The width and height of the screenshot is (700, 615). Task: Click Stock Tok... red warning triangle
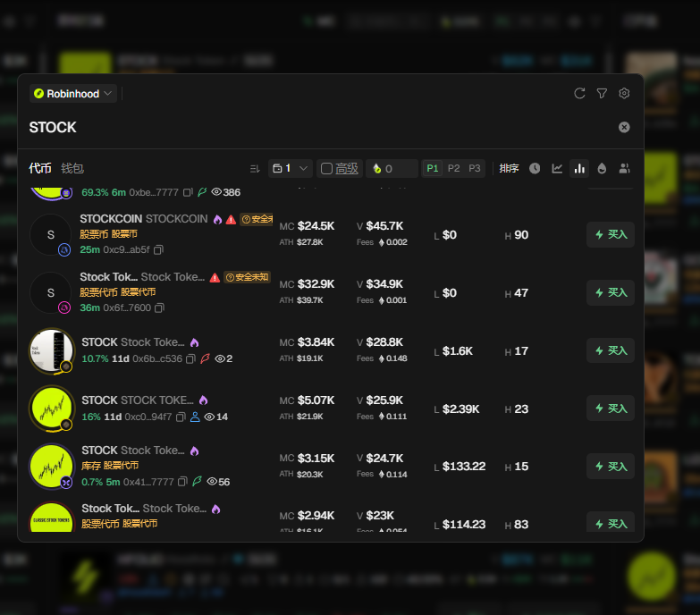point(215,278)
